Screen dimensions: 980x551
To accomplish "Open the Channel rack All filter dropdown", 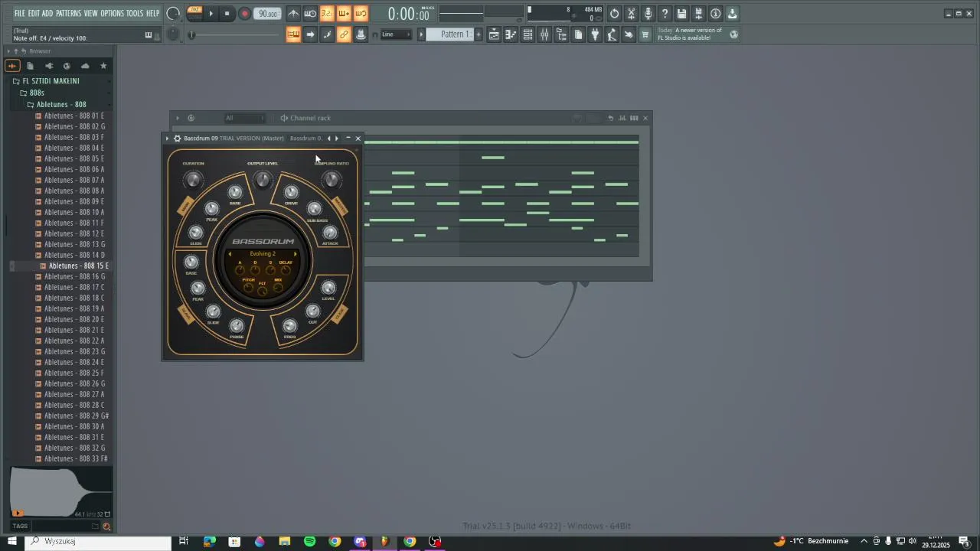I will [244, 118].
